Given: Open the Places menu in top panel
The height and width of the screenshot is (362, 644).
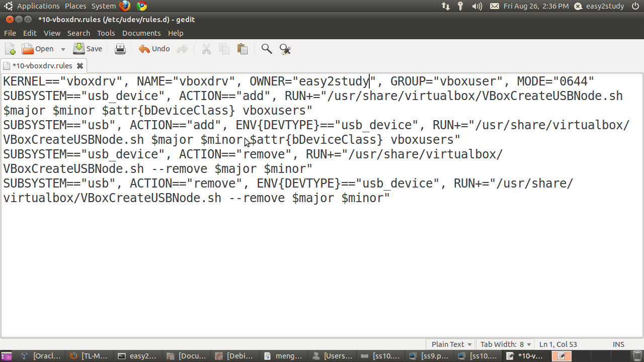Looking at the screenshot, I should coord(75,6).
